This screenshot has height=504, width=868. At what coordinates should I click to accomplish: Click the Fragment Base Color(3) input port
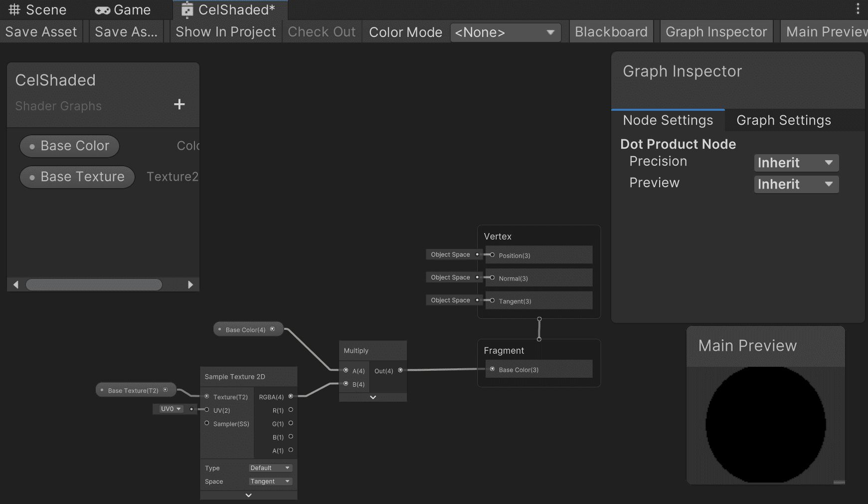[492, 369]
